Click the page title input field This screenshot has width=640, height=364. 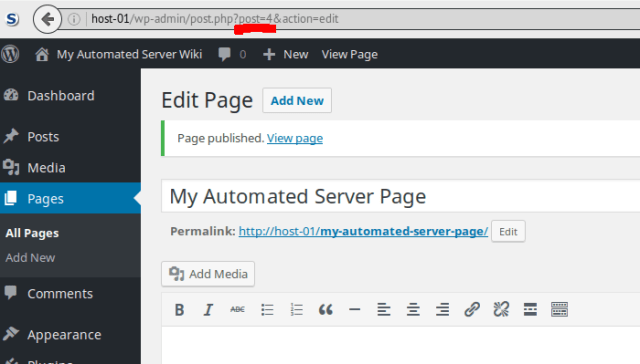[x=401, y=196]
